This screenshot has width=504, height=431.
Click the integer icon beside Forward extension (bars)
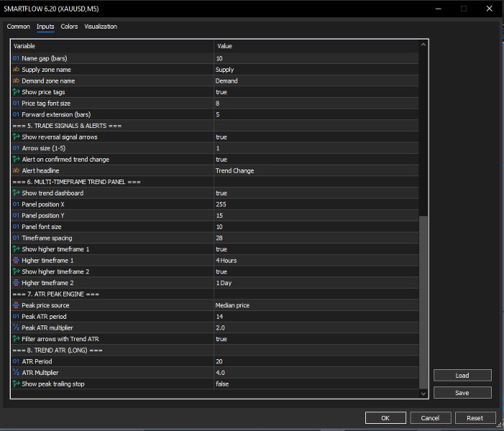16,114
